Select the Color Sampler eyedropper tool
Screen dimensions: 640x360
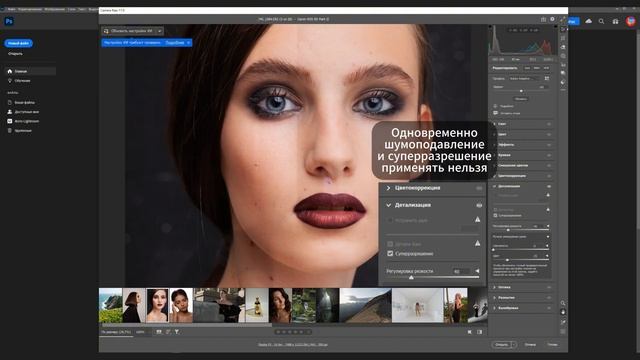pos(563,322)
